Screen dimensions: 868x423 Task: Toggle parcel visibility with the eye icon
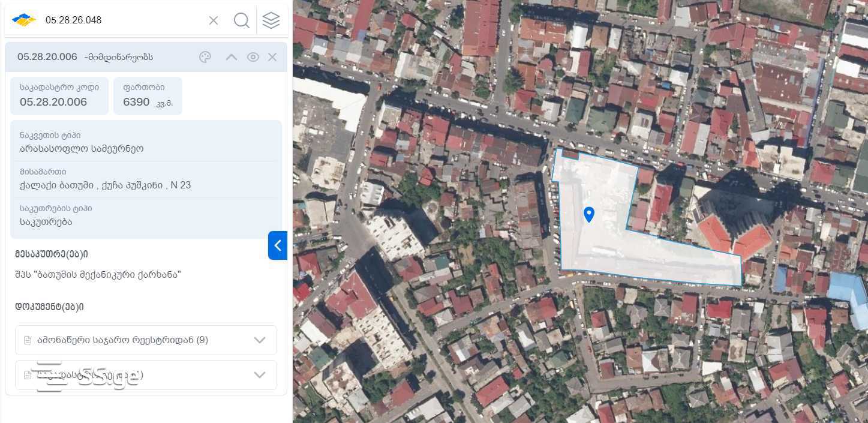[253, 57]
